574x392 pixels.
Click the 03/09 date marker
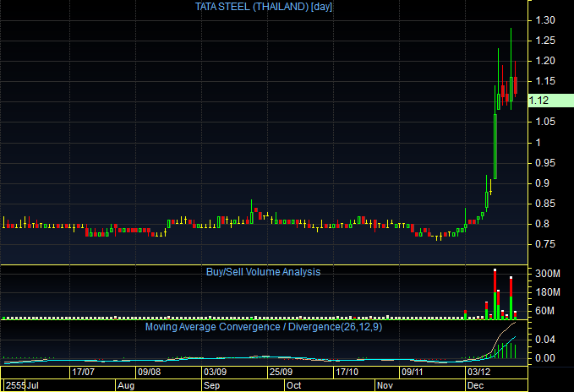tap(215, 373)
